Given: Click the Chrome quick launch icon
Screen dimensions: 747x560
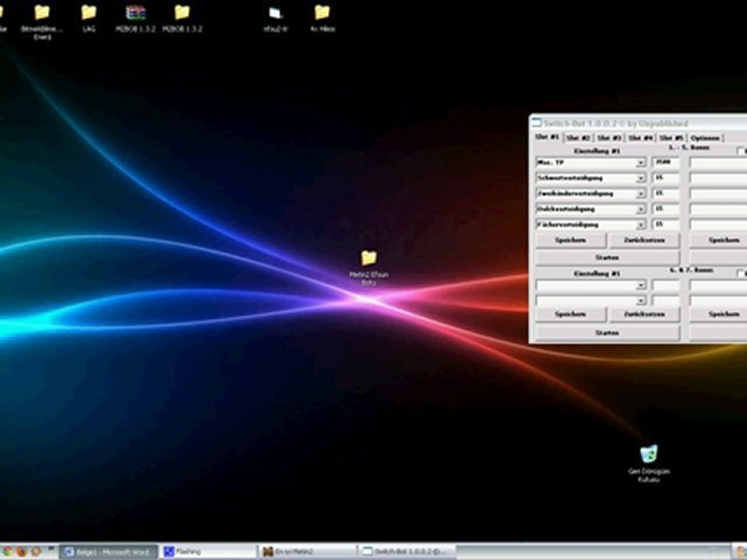Looking at the screenshot, I should pyautogui.click(x=8, y=551).
